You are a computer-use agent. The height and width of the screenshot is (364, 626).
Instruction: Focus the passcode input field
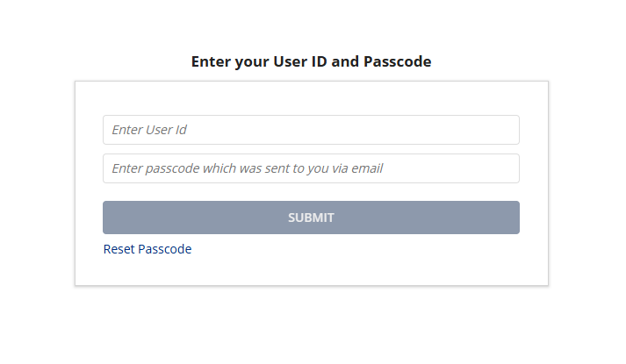tap(311, 168)
